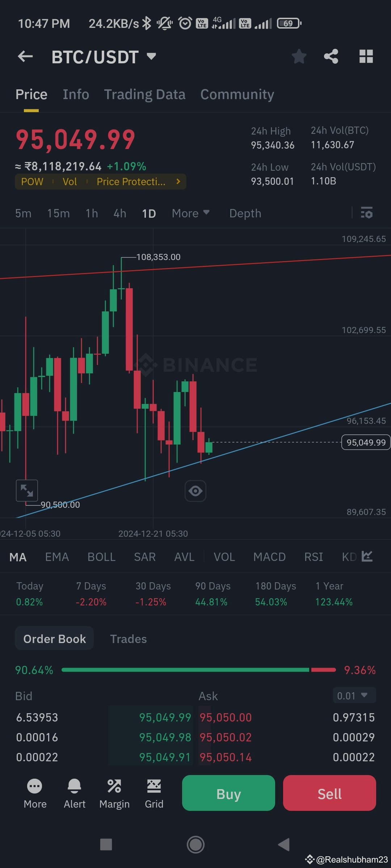The image size is (391, 868).
Task: Tap the 108,353.00 high price label on chart
Action: click(x=158, y=257)
